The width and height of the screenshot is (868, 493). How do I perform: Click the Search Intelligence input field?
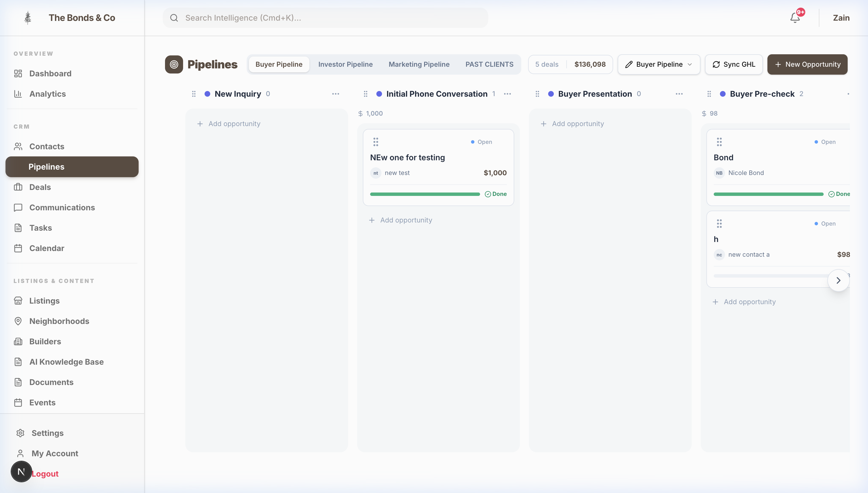[x=325, y=18]
